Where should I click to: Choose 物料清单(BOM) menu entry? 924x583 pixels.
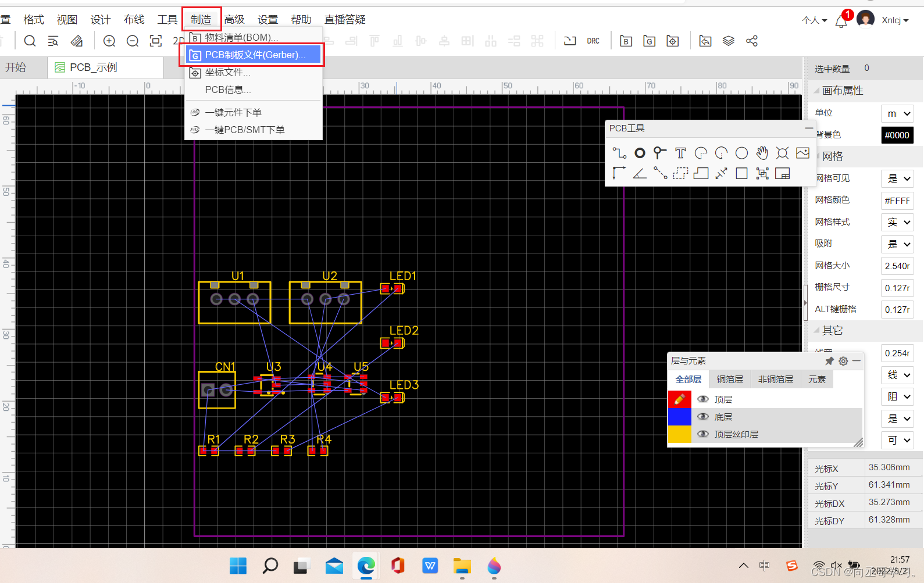[x=253, y=37]
